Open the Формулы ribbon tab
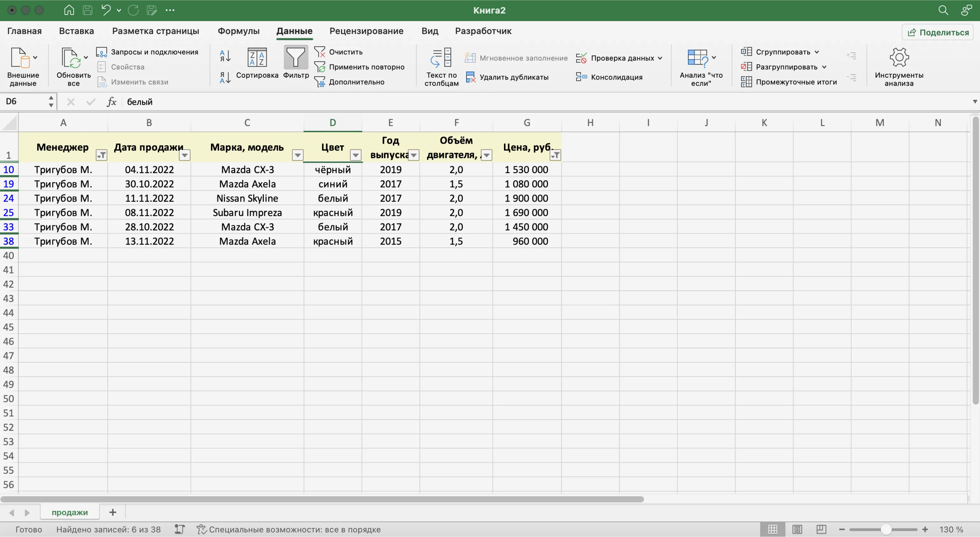980x537 pixels. coord(239,31)
